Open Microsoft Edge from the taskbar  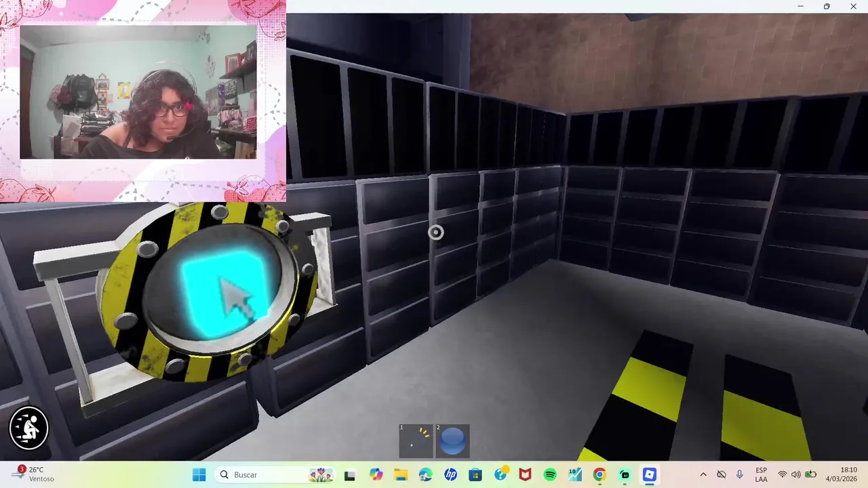point(425,474)
